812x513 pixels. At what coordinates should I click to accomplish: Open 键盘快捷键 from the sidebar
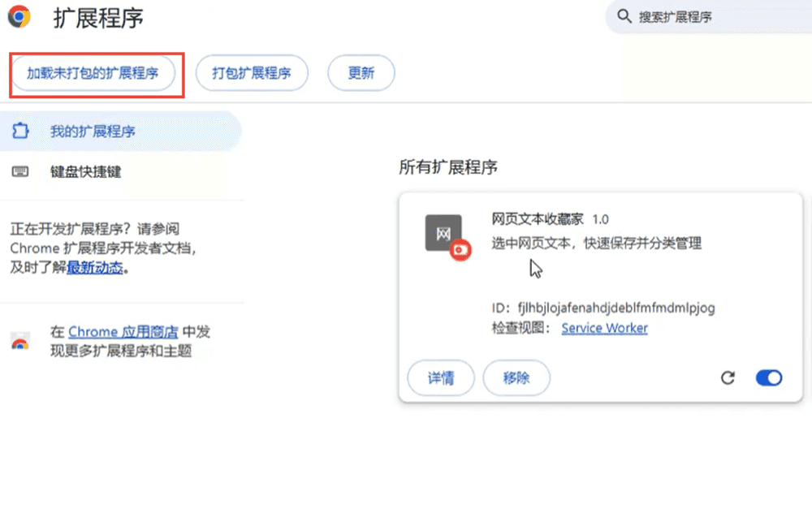point(85,172)
